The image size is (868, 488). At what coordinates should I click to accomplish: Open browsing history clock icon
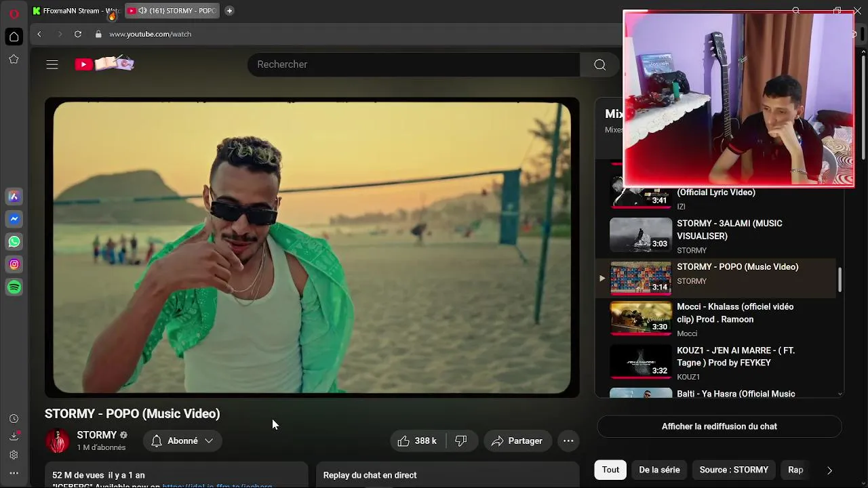[14, 419]
